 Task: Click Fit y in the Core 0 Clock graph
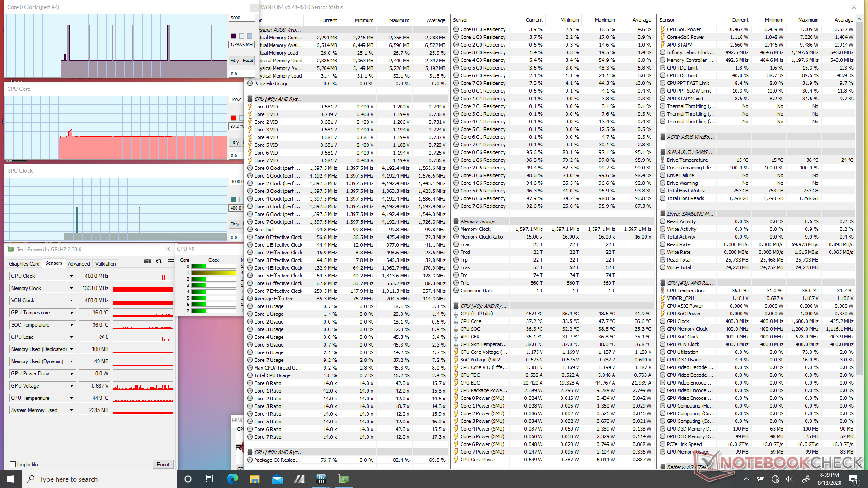(x=234, y=60)
